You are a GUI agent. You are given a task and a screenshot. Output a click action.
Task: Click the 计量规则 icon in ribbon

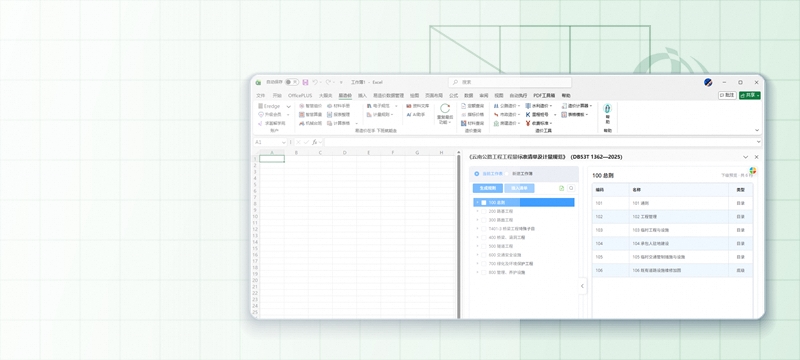point(369,115)
